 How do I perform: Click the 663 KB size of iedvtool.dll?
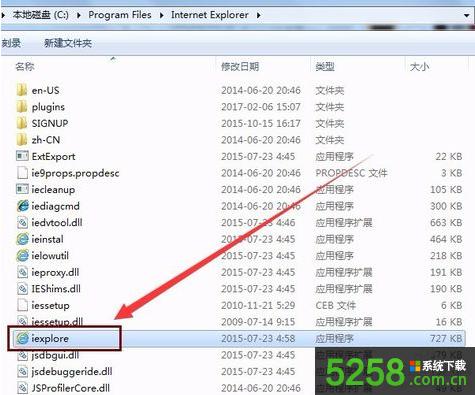446,222
